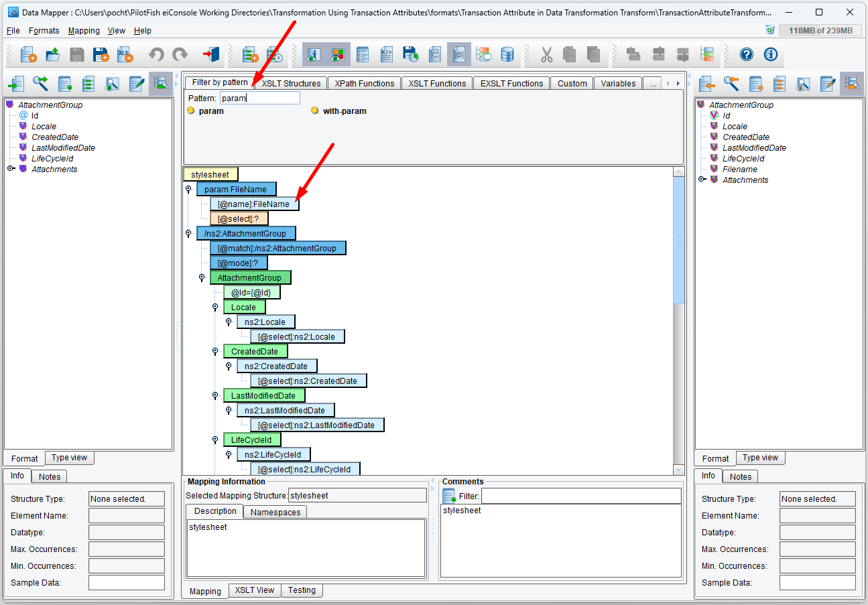Select the stylesheet root node

(x=210, y=174)
